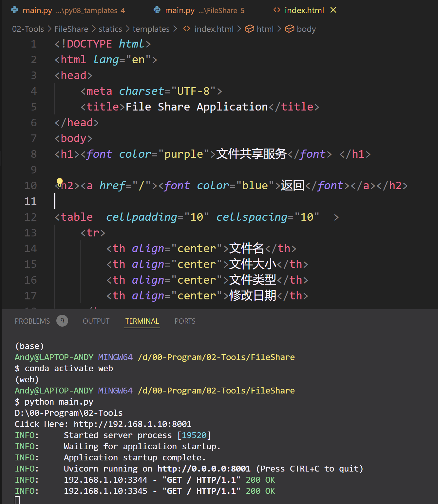
Task: Click "Application startup complete." log line
Action: pyautogui.click(x=135, y=457)
